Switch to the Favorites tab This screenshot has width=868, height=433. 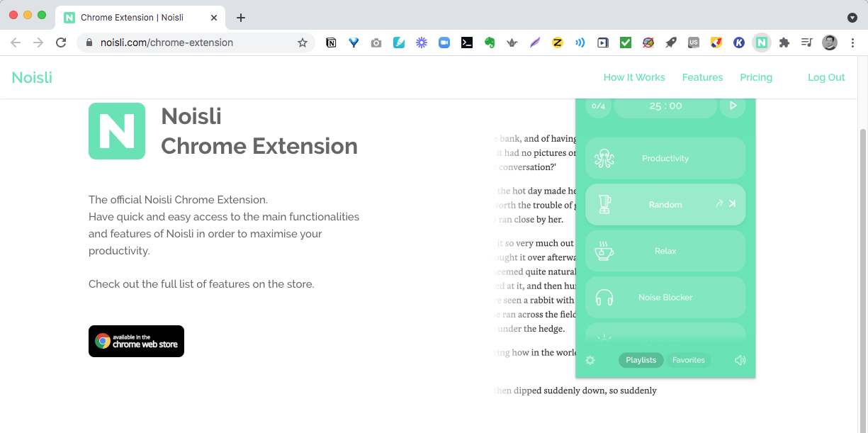tap(688, 360)
